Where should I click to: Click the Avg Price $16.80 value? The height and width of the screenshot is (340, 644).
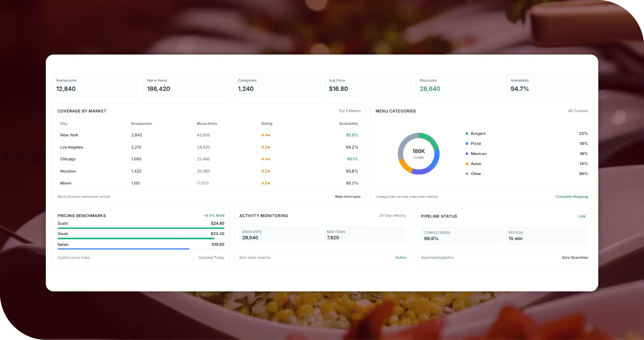[338, 89]
